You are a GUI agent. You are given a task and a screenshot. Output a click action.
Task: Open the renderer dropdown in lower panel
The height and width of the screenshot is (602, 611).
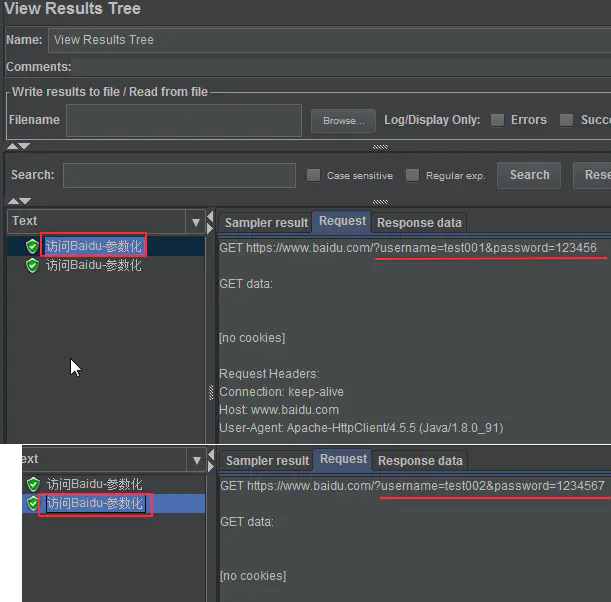pos(196,461)
